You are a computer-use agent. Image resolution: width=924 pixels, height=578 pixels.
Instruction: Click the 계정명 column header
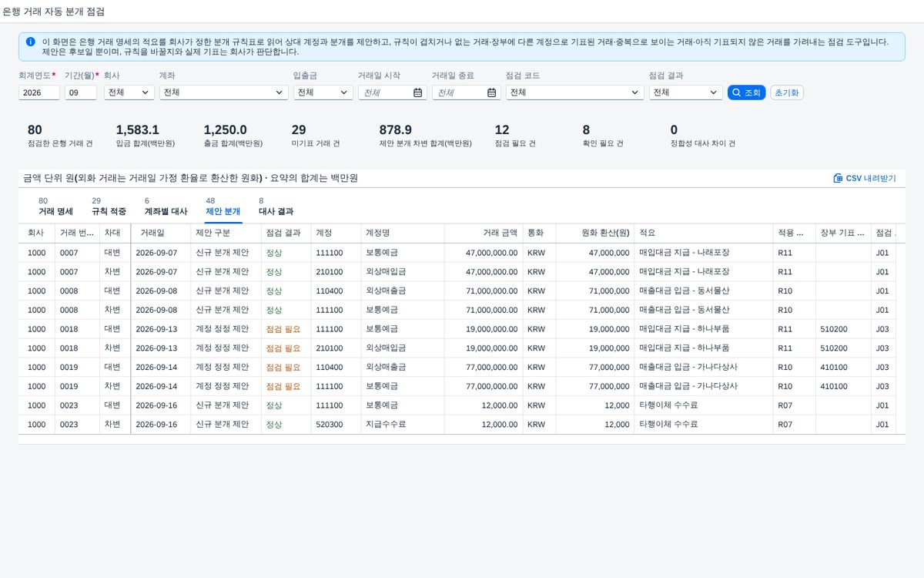click(x=402, y=233)
